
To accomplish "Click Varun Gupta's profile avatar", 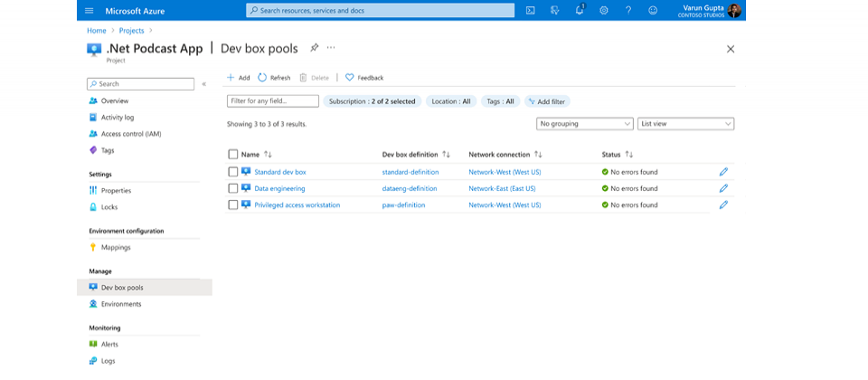I will pyautogui.click(x=734, y=11).
